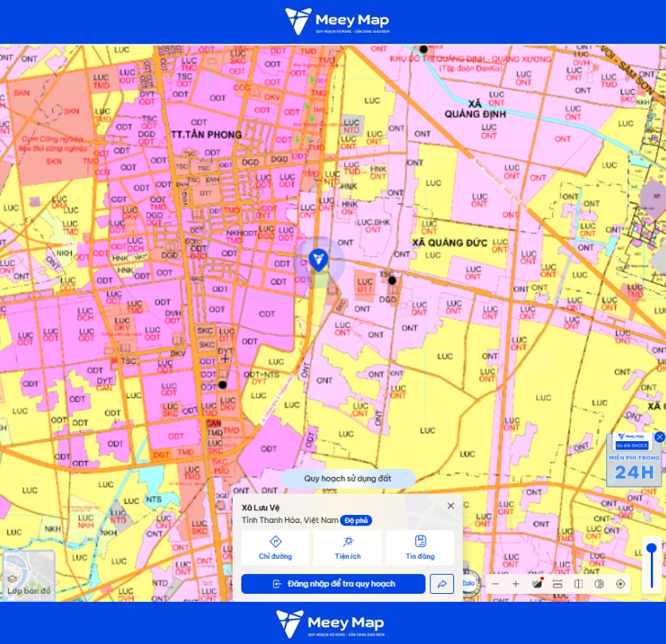Zoom out with the minus icon
This screenshot has height=644, width=666.
(496, 584)
